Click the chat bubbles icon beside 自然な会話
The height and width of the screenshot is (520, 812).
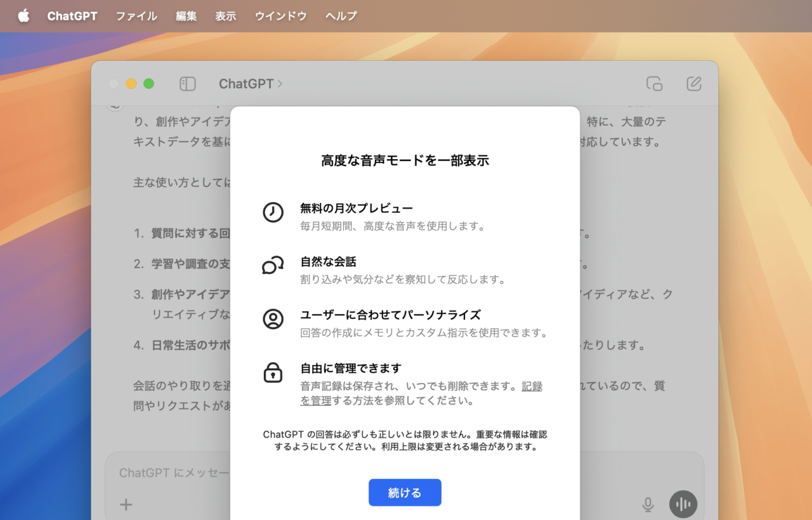[x=273, y=265]
